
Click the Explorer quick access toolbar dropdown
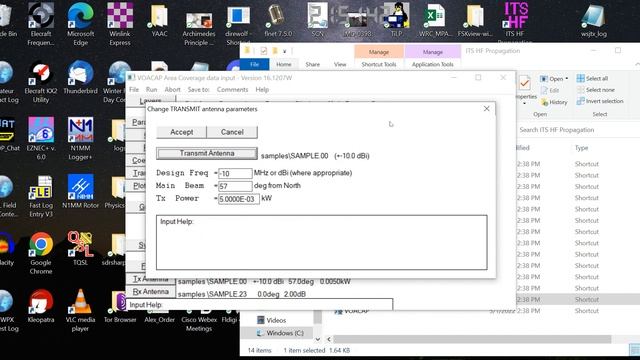coord(284,51)
